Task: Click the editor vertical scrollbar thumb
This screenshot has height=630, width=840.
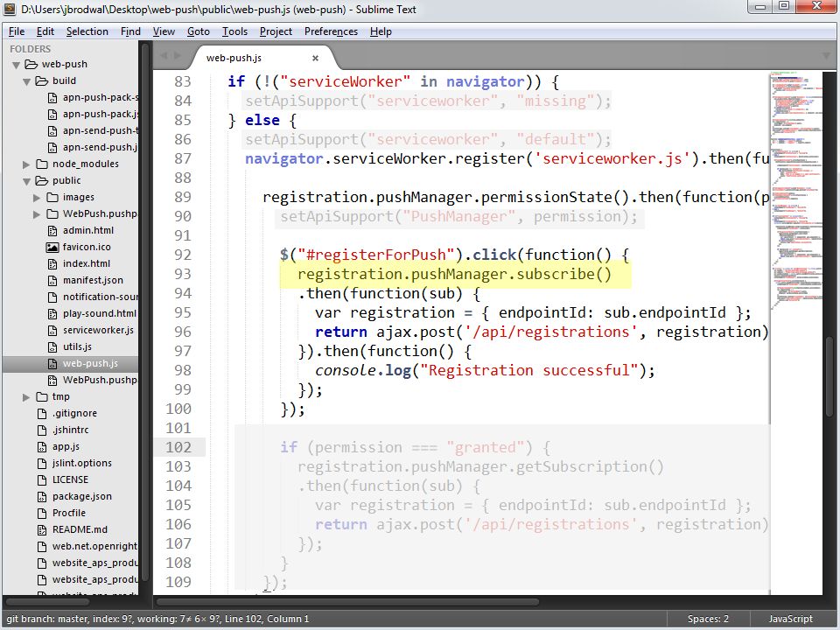Action: click(x=829, y=376)
